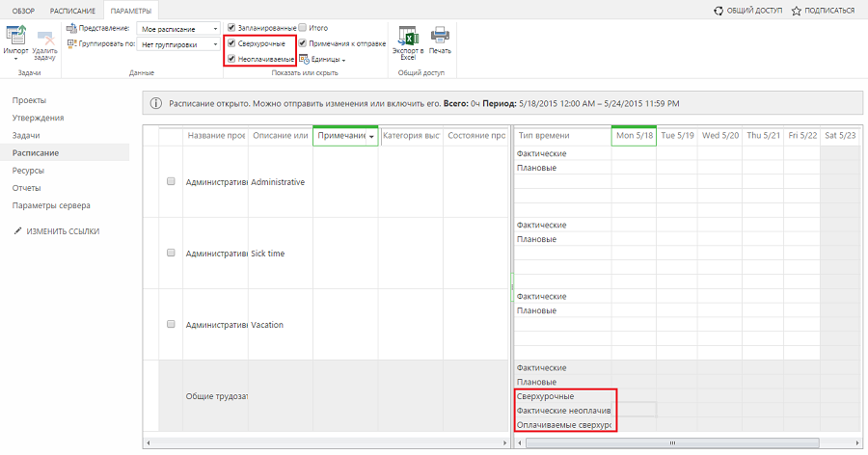The height and width of the screenshot is (455, 868).
Task: Open the Import tasks icon
Action: pos(15,36)
